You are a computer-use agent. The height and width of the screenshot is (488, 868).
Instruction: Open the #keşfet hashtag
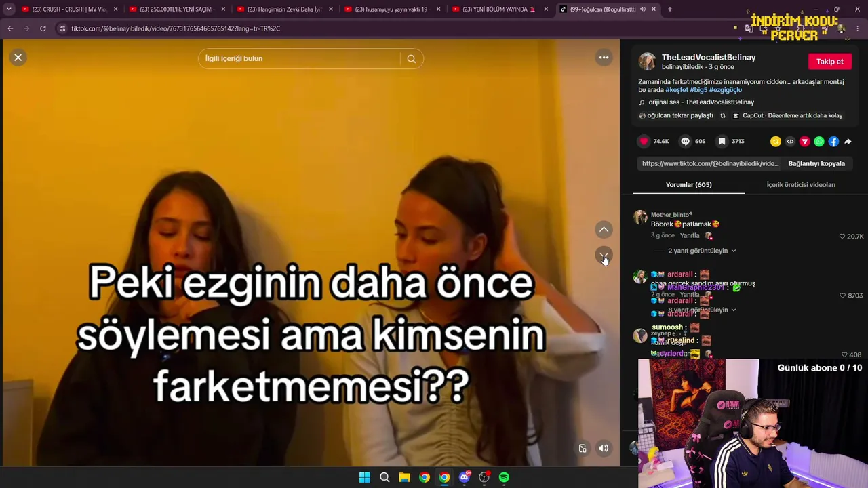coord(677,90)
